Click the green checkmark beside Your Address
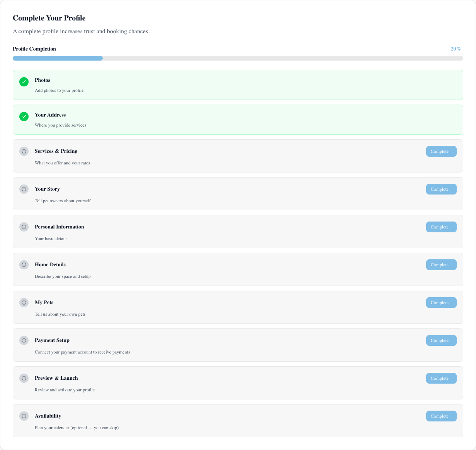The image size is (476, 450). point(24,117)
